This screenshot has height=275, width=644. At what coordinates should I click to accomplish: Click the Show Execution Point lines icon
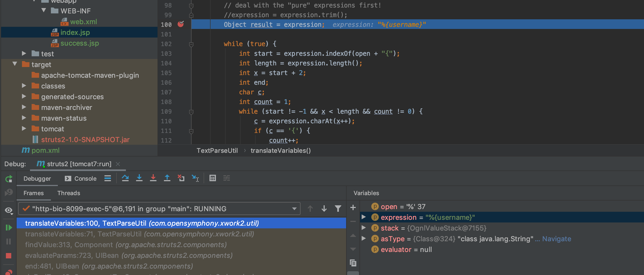[108, 178]
